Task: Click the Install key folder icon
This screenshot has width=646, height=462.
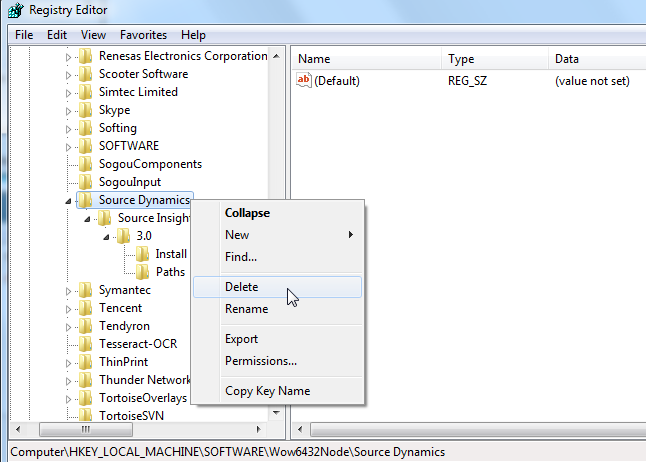Action: [143, 254]
